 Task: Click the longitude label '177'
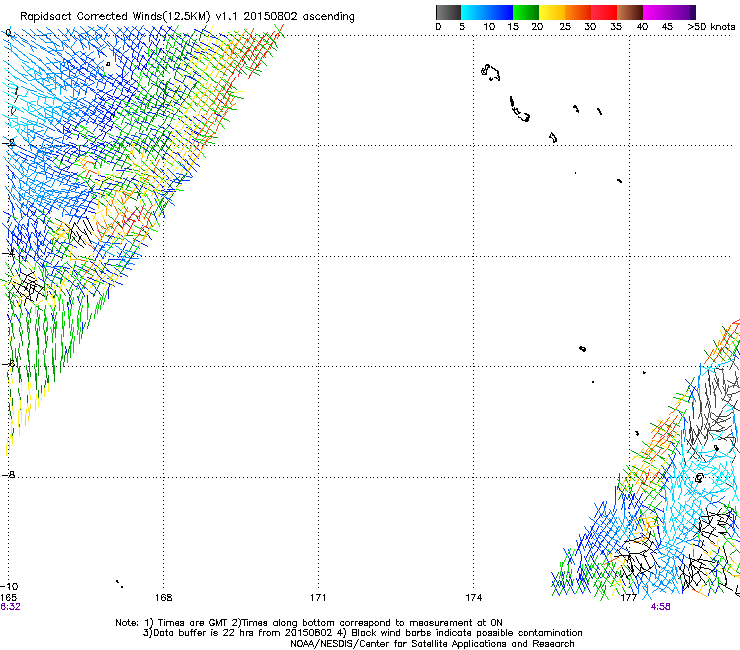click(x=629, y=598)
